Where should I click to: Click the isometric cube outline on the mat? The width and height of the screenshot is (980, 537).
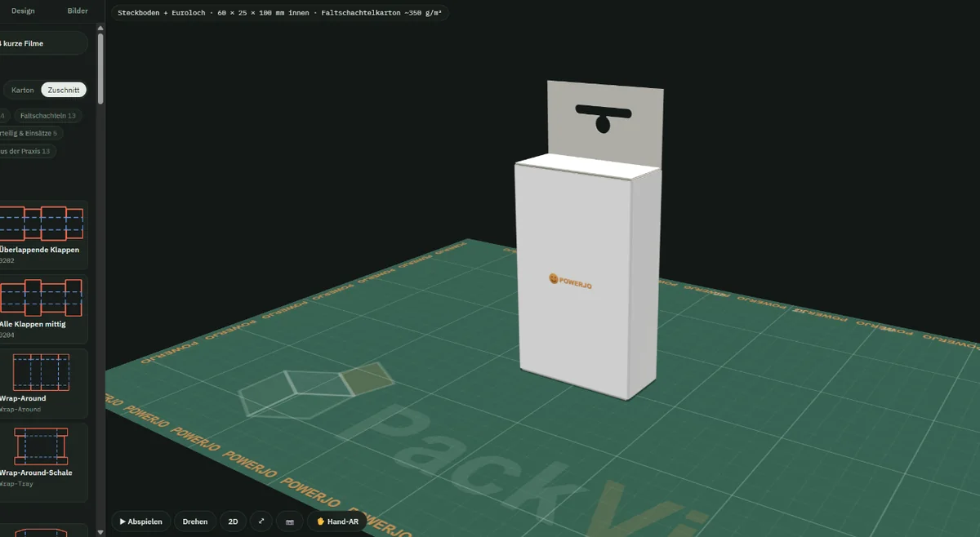316,393
